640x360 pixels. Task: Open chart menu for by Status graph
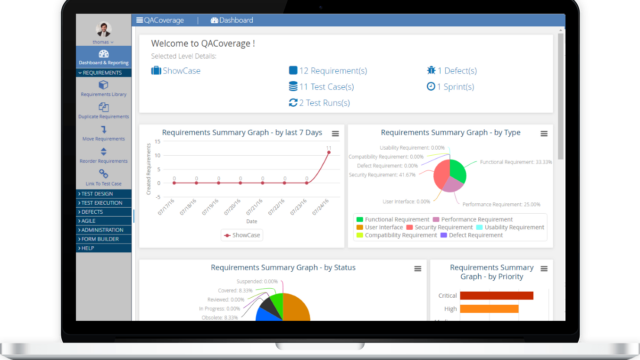point(418,269)
